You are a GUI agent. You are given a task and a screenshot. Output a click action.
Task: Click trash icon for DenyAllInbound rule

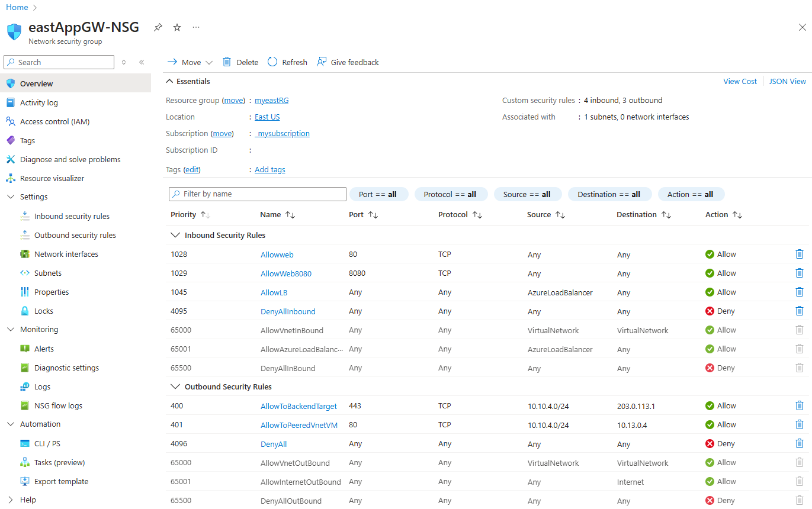[x=799, y=311]
